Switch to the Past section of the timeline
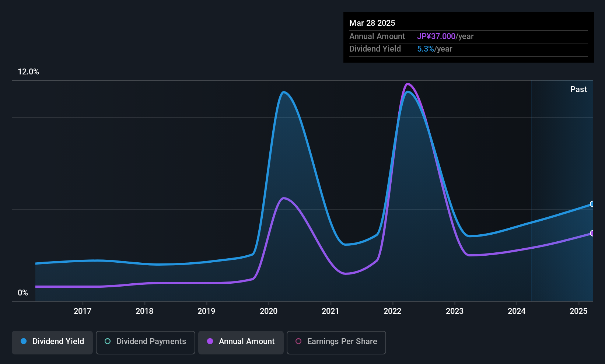This screenshot has height=364, width=605. click(x=578, y=89)
